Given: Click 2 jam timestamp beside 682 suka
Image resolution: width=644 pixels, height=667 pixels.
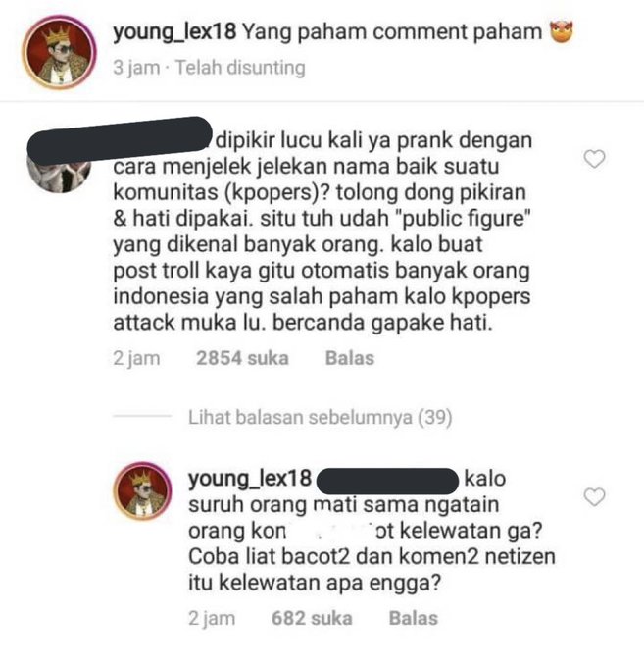Looking at the screenshot, I should click(x=212, y=619).
